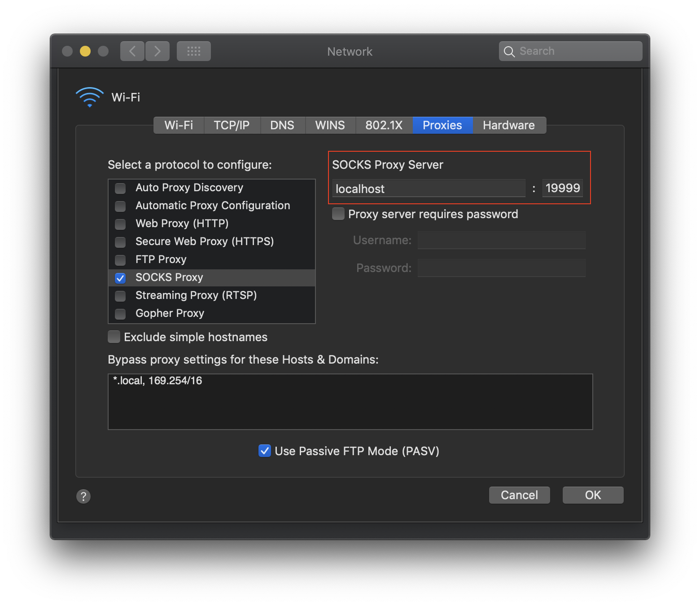Switch to the Wi-Fi tab
The height and width of the screenshot is (606, 700).
[179, 125]
